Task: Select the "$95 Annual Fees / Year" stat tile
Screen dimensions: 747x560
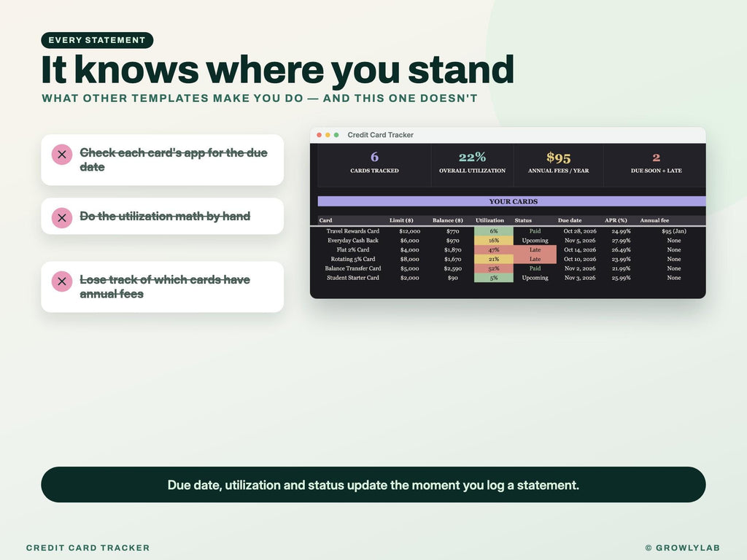Action: click(558, 165)
